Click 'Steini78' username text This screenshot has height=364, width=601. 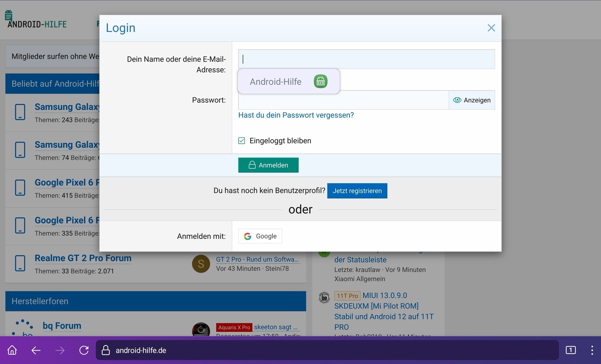coord(277,269)
